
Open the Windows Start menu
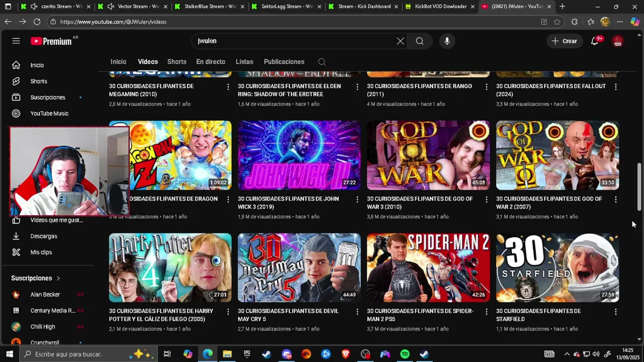(9, 354)
